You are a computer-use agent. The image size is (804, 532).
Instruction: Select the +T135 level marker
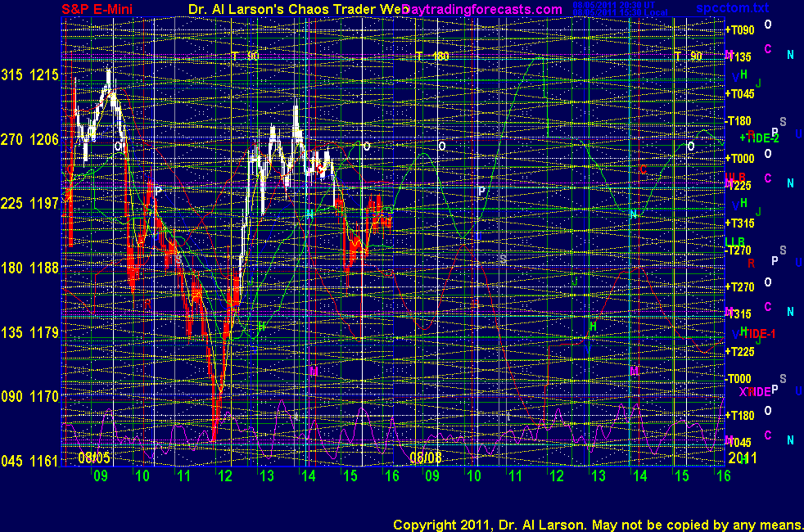[740, 57]
